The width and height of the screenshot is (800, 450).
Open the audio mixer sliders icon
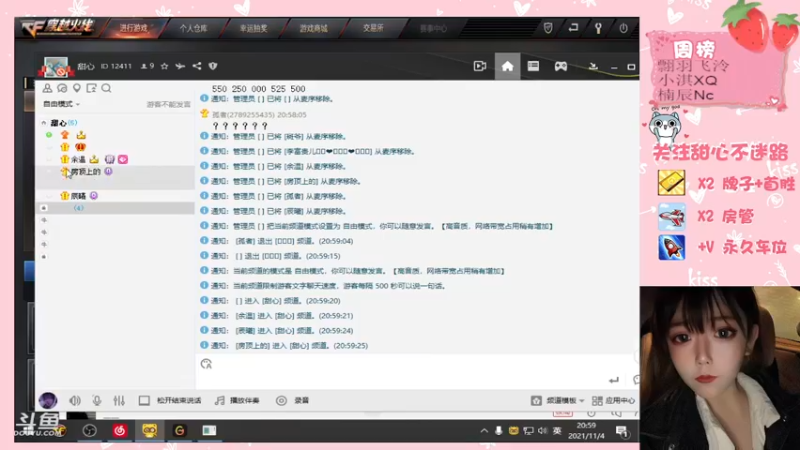pyautogui.click(x=119, y=401)
